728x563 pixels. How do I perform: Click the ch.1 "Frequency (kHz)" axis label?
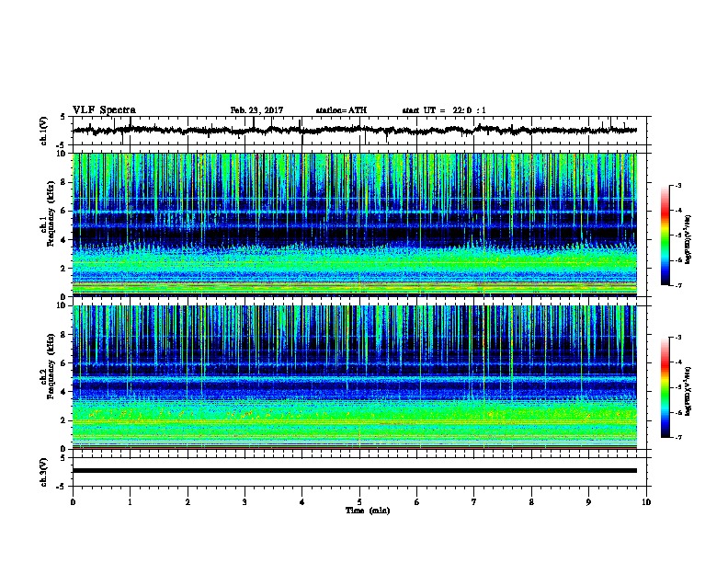pos(51,213)
